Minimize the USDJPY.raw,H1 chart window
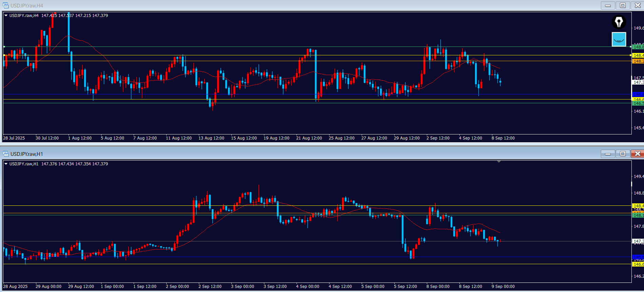The image size is (644, 292). [x=608, y=154]
